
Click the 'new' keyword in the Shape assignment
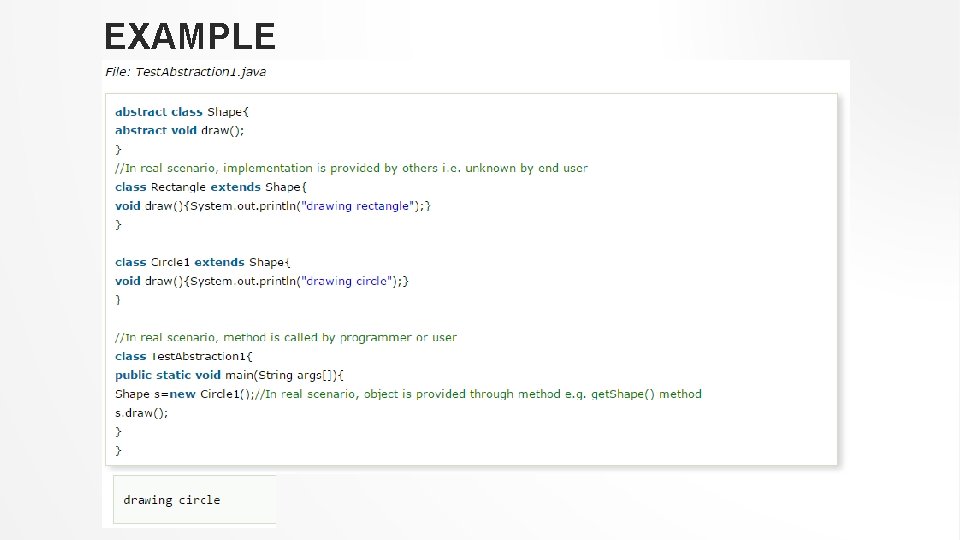(x=184, y=394)
